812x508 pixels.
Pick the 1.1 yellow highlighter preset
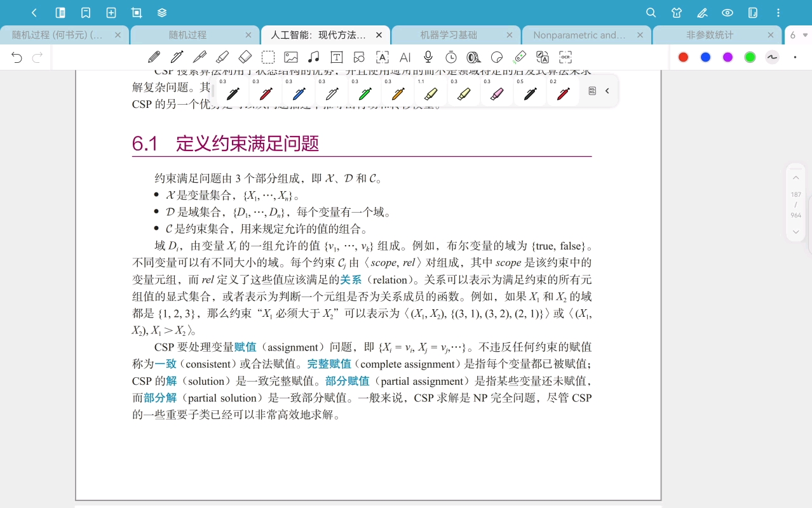click(431, 91)
